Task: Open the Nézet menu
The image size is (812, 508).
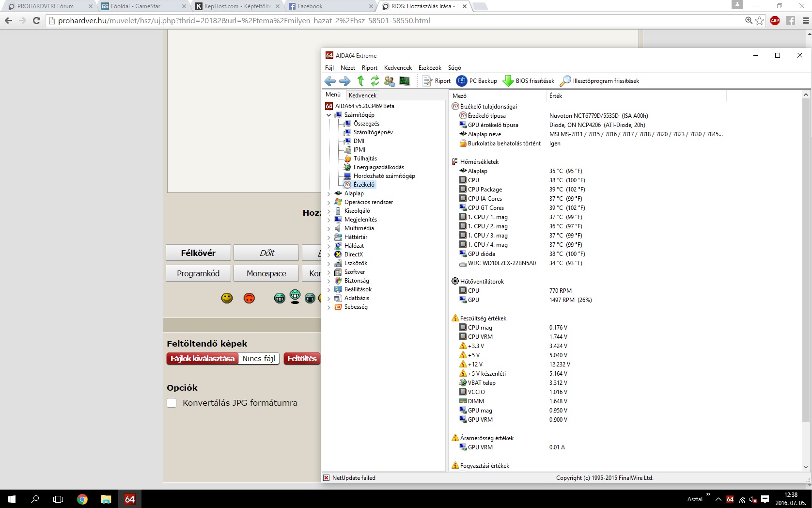Action: 348,68
